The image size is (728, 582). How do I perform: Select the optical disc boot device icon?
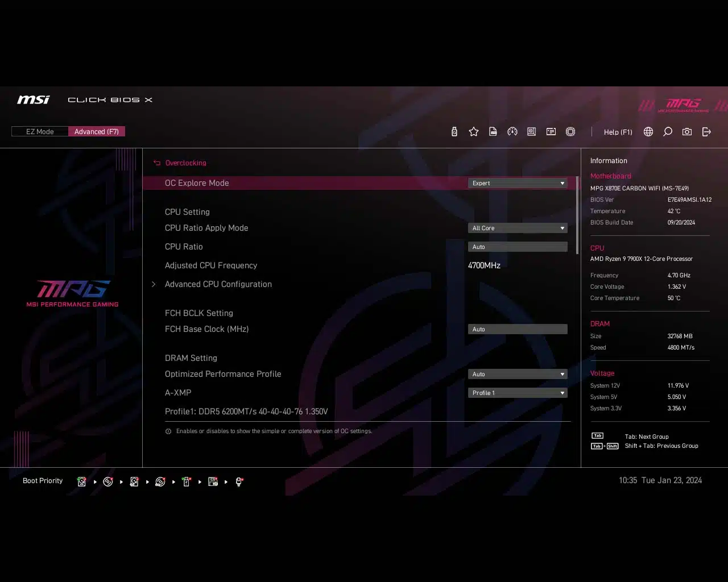[x=108, y=482]
